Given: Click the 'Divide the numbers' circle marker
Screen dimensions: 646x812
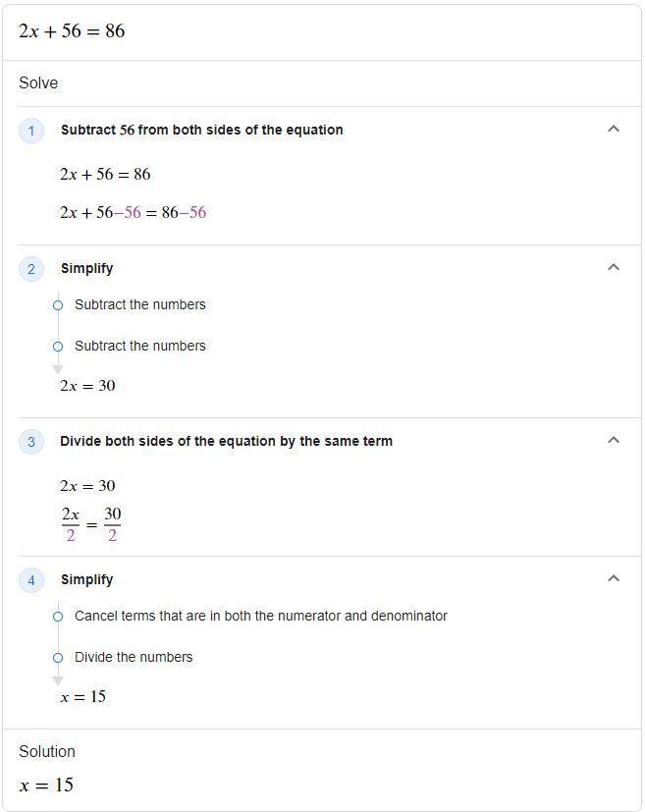Looking at the screenshot, I should [x=58, y=658].
